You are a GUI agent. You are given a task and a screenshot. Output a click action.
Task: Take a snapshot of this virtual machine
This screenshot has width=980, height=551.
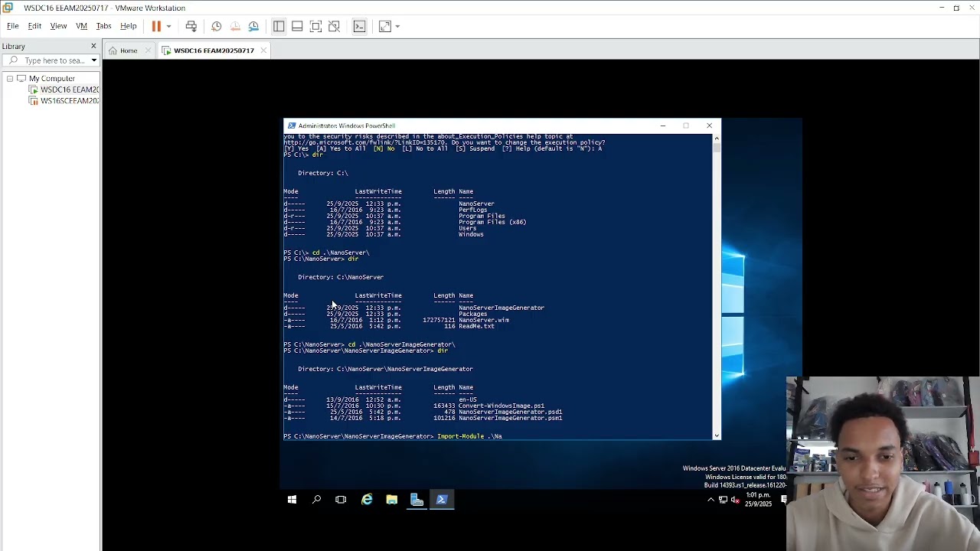(x=217, y=27)
